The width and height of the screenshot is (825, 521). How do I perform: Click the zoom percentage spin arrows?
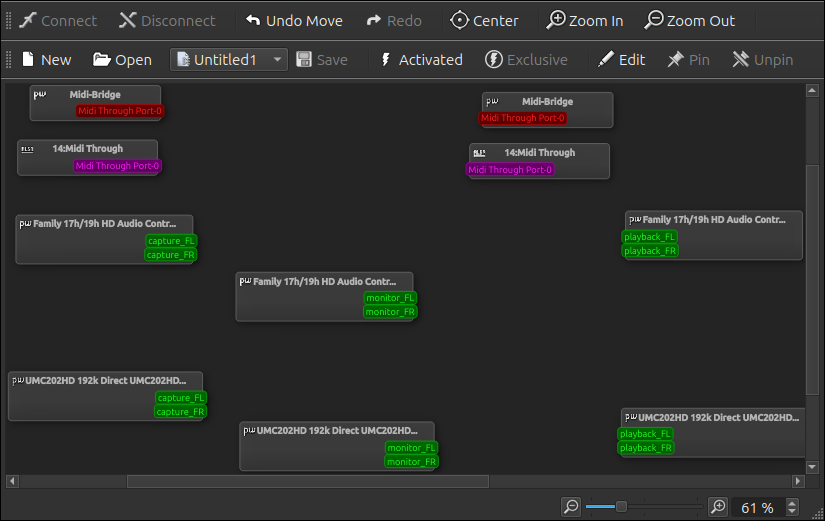(x=793, y=507)
